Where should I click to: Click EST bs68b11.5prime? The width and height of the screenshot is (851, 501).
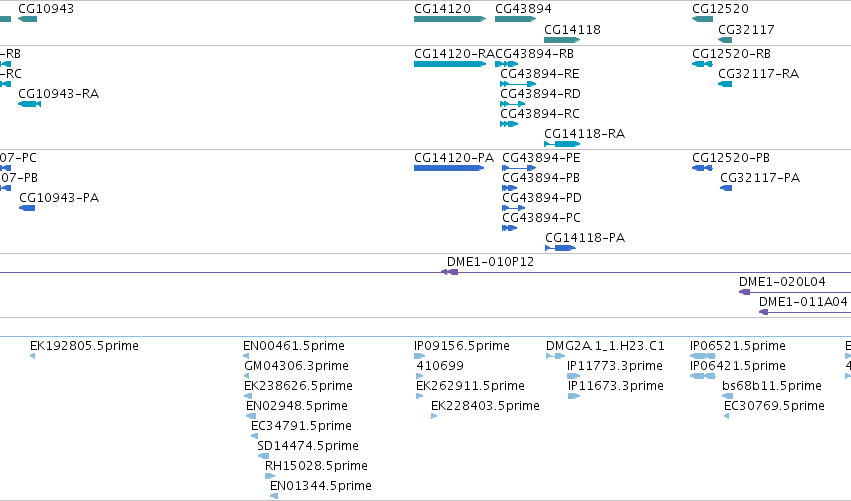click(772, 386)
